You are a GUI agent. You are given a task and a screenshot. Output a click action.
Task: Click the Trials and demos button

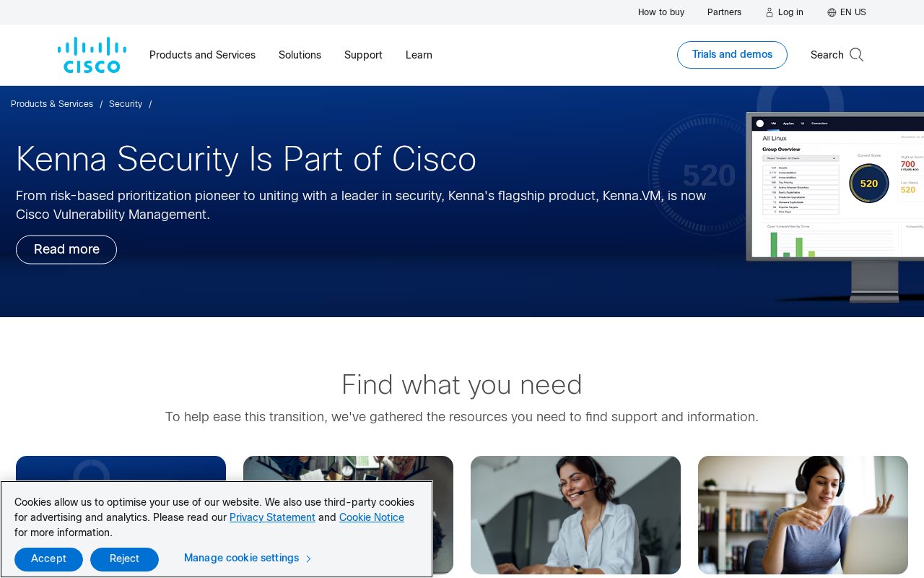tap(732, 55)
